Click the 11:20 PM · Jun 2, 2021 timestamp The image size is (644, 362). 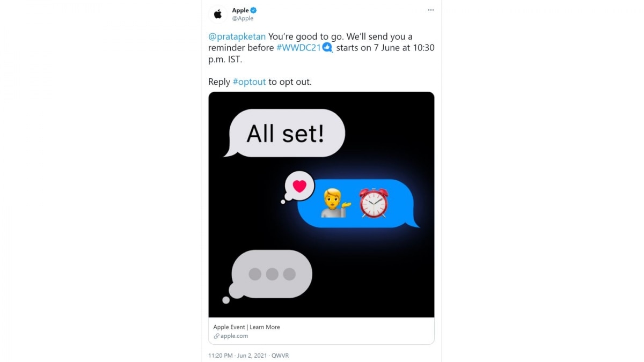pos(238,356)
